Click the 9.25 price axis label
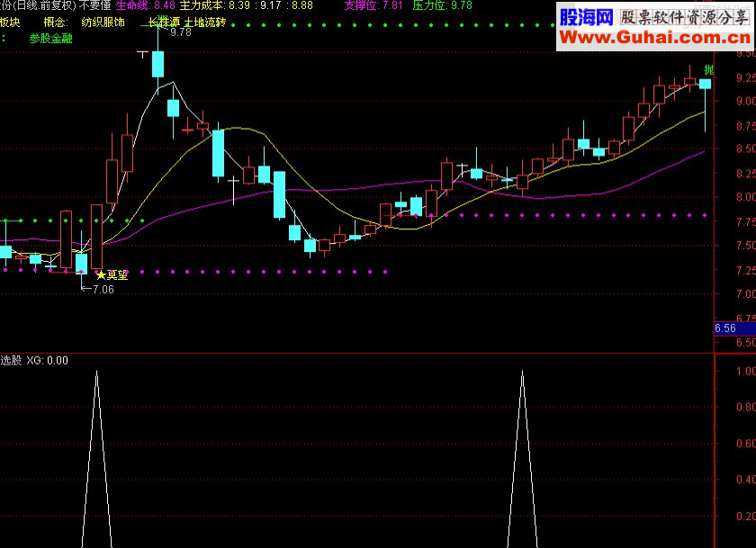756x548 pixels. 745,77
